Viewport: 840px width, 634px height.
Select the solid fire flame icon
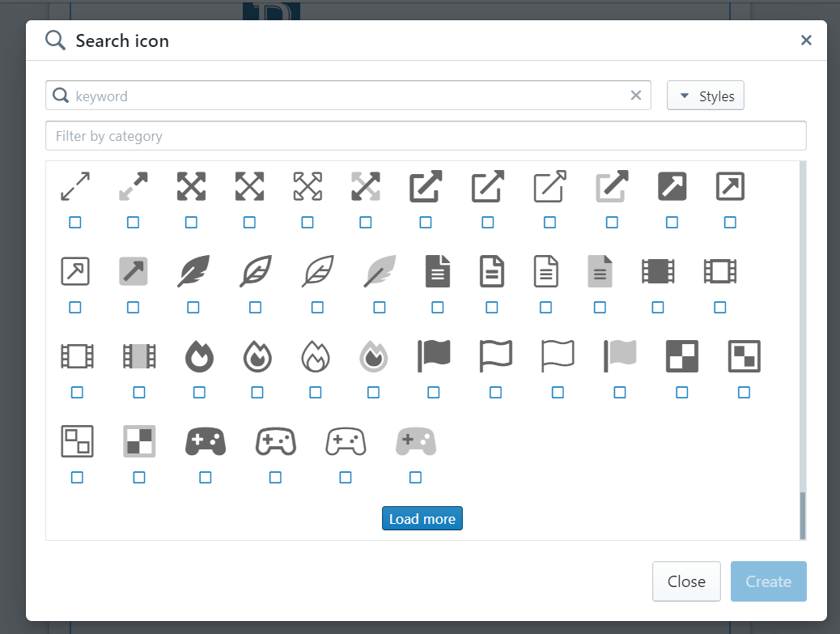click(x=200, y=355)
